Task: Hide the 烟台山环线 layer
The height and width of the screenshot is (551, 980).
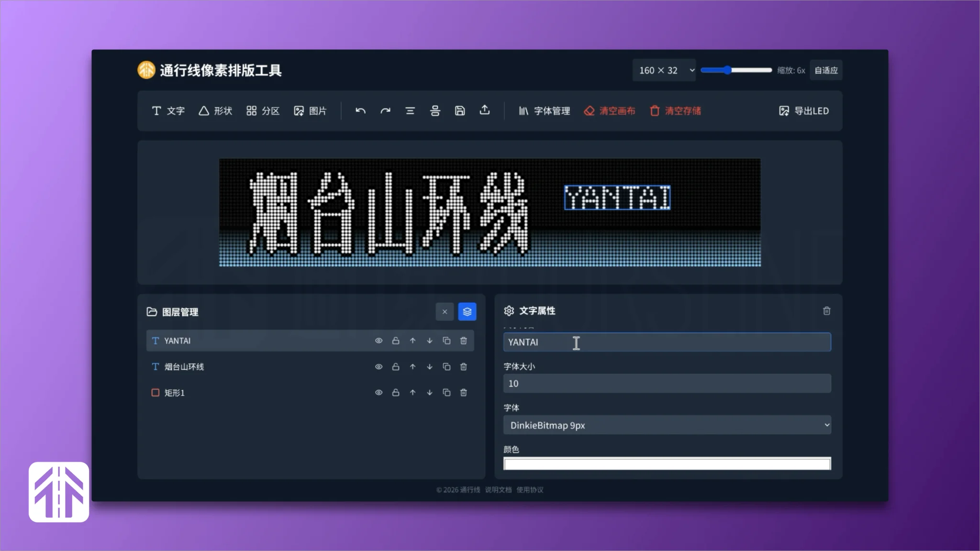Action: point(379,366)
